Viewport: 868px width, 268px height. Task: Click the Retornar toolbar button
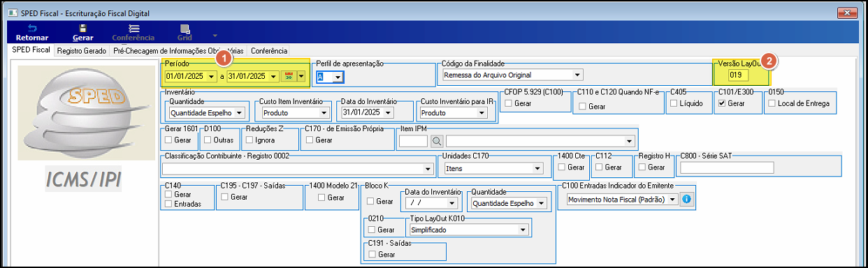click(x=32, y=33)
